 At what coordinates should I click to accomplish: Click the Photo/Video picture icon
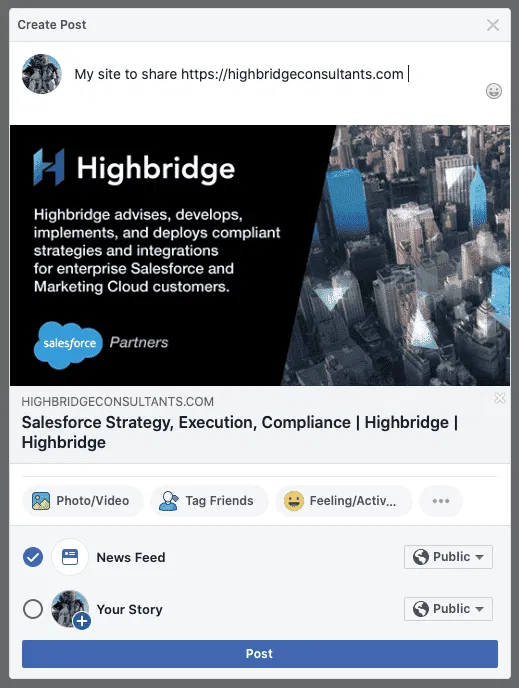(41, 501)
